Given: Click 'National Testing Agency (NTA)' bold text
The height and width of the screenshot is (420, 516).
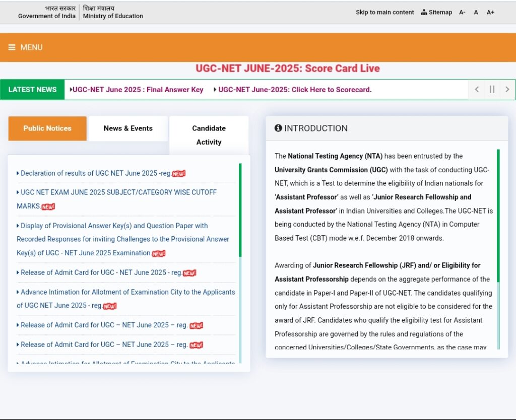Looking at the screenshot, I should pyautogui.click(x=335, y=156).
